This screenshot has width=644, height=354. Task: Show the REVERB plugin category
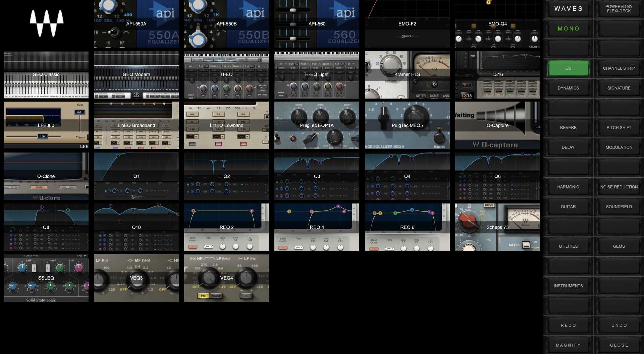(x=568, y=128)
